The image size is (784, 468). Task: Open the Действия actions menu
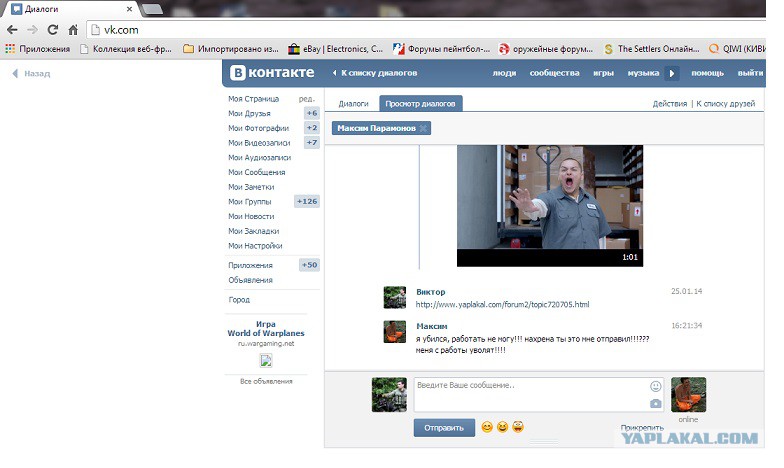pyautogui.click(x=670, y=104)
